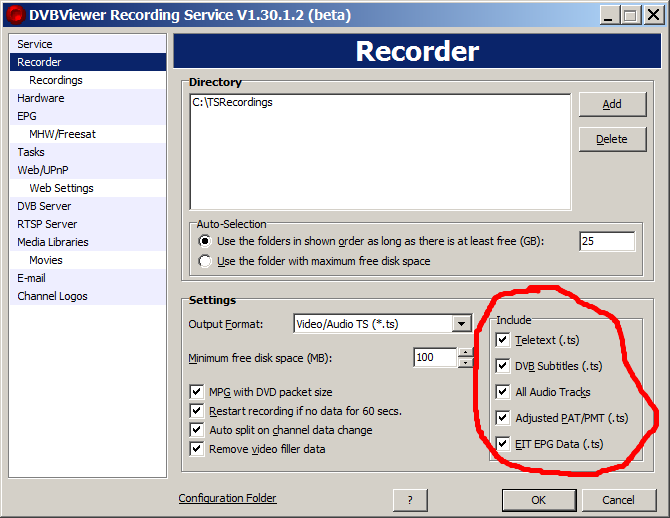Disable DVB Subtitles (.ts) inclusion
Screen dimensions: 670x518
pos(503,366)
